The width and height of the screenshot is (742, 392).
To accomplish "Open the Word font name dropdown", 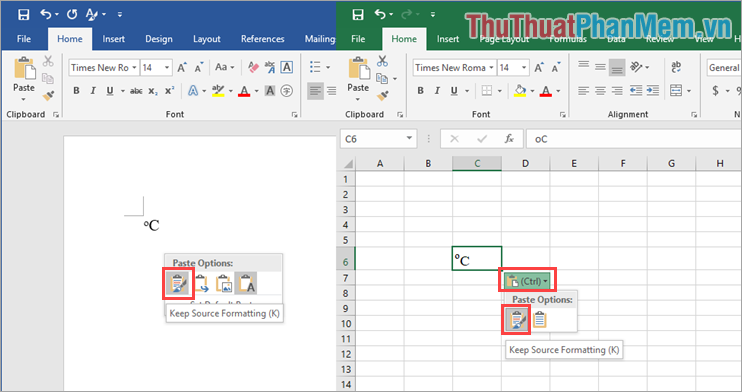I will point(134,68).
